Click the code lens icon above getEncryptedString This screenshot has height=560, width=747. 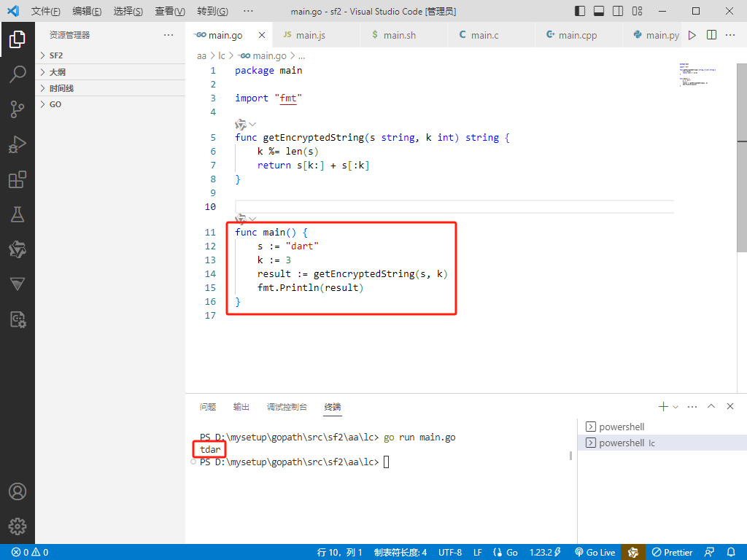pyautogui.click(x=241, y=125)
